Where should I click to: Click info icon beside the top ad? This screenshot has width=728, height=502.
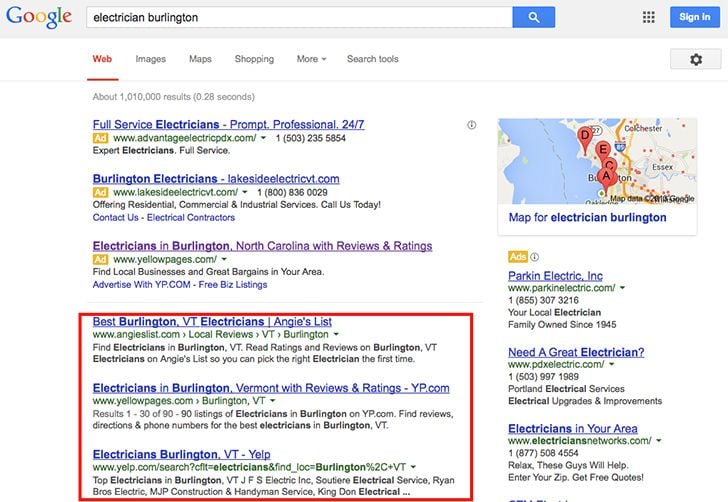tap(471, 125)
